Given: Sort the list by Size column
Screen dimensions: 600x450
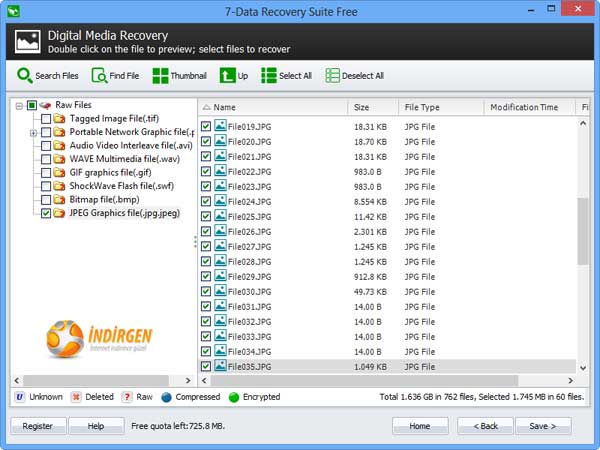Looking at the screenshot, I should (x=373, y=107).
